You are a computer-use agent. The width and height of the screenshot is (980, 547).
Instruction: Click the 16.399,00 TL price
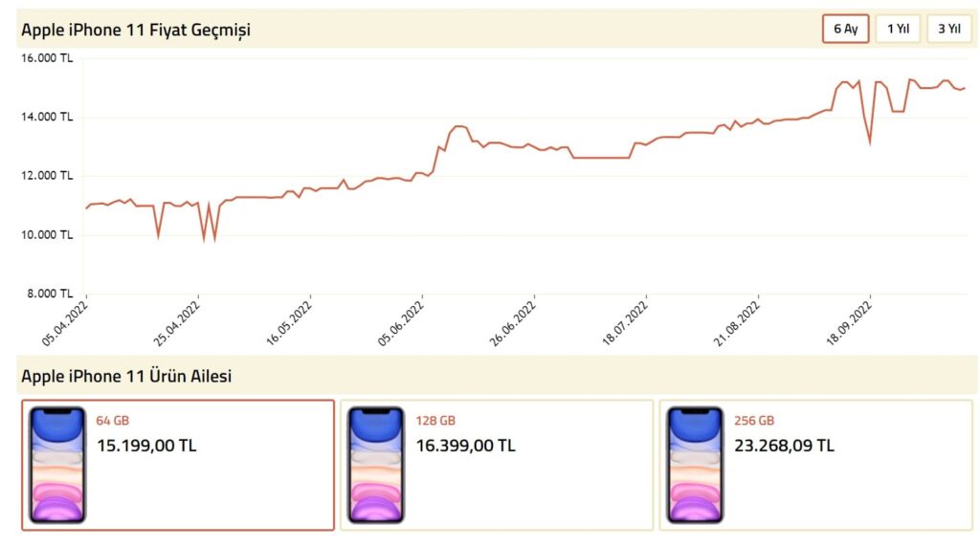tap(466, 446)
